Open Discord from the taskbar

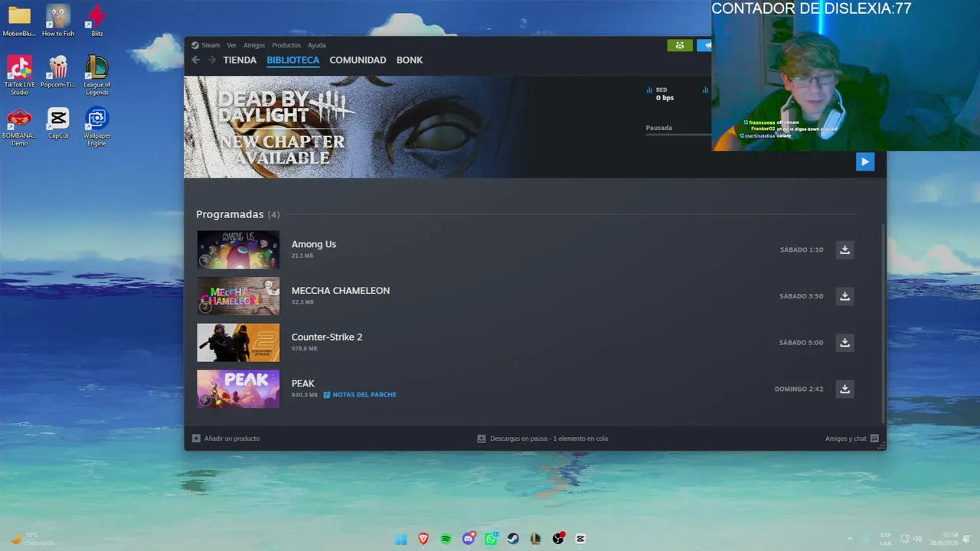(469, 539)
